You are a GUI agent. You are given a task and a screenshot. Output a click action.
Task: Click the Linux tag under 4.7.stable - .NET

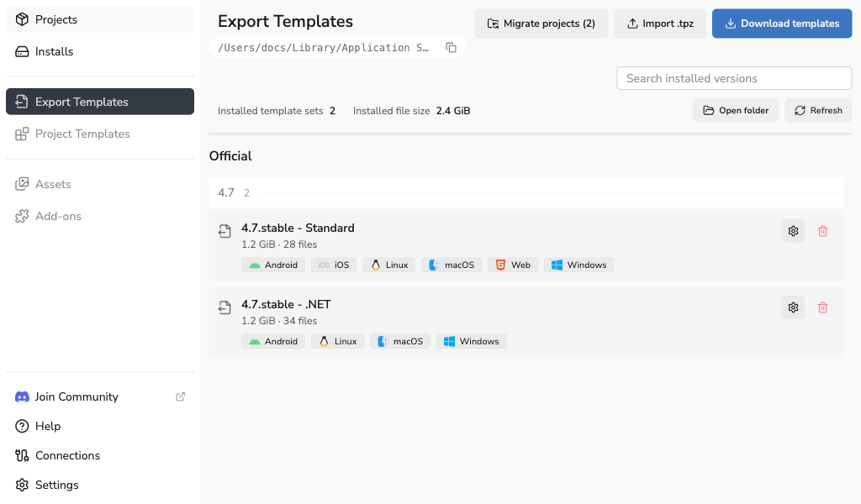pyautogui.click(x=337, y=341)
